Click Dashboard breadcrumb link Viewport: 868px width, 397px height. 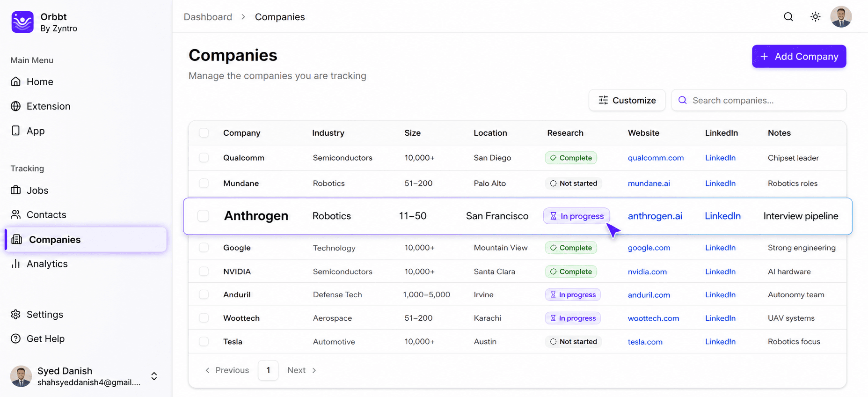(208, 17)
